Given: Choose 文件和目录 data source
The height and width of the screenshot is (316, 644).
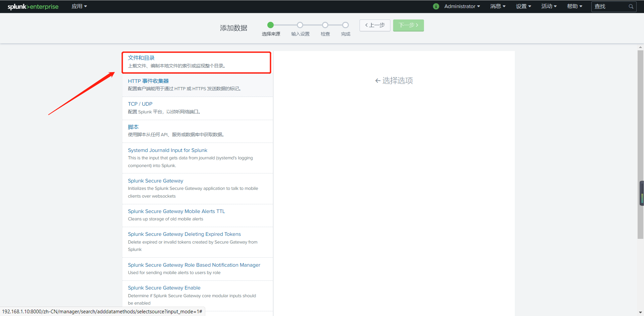Looking at the screenshot, I should click(x=197, y=62).
